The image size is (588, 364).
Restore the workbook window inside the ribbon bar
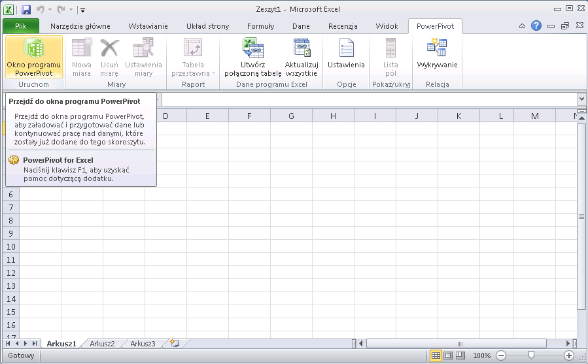click(565, 26)
